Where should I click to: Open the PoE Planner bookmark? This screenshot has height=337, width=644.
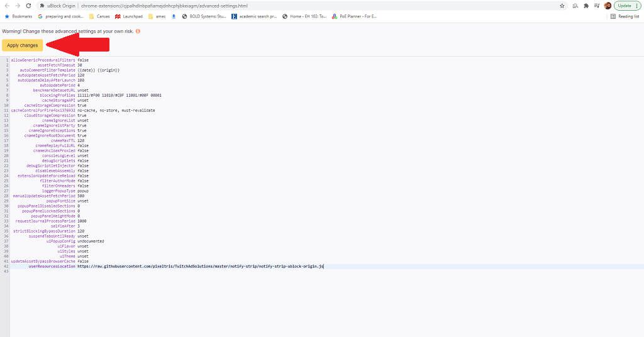354,16
